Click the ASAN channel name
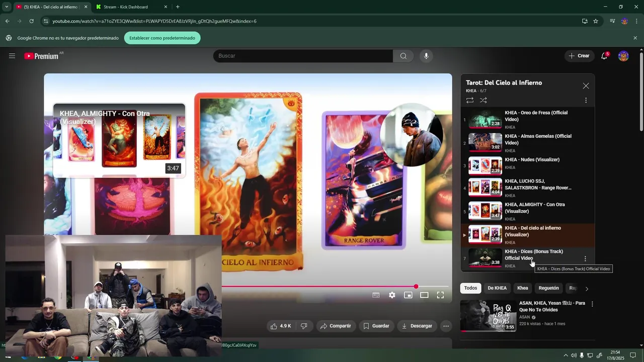 (524, 317)
